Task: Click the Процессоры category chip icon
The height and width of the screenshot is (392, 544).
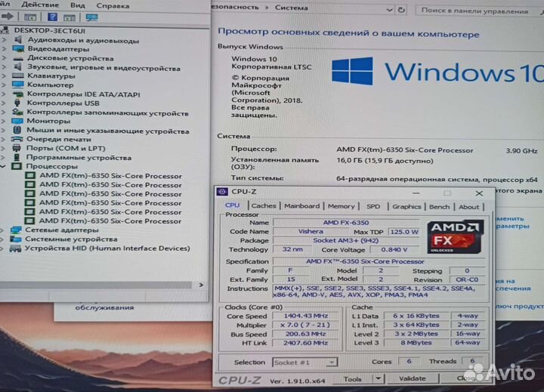Action: click(17, 166)
